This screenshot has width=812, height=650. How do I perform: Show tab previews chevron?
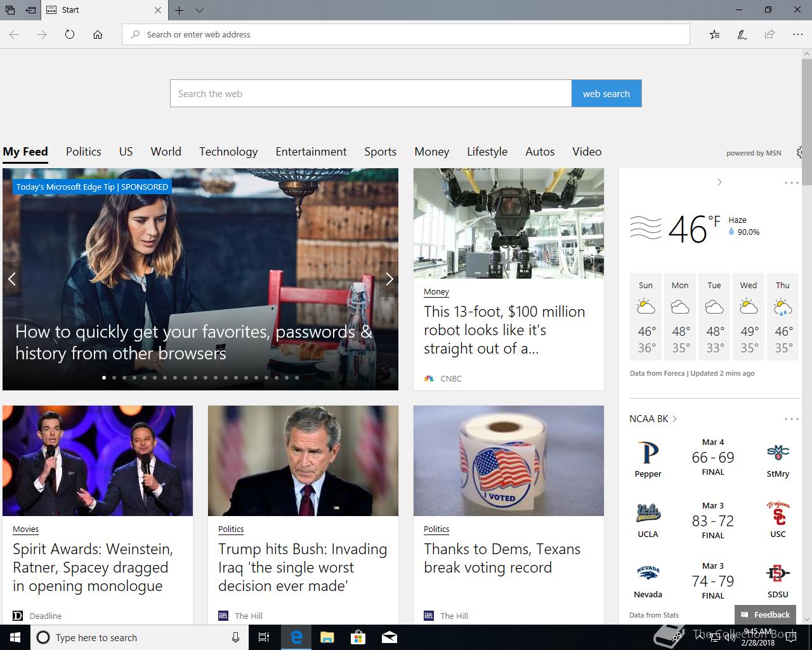[x=199, y=10]
